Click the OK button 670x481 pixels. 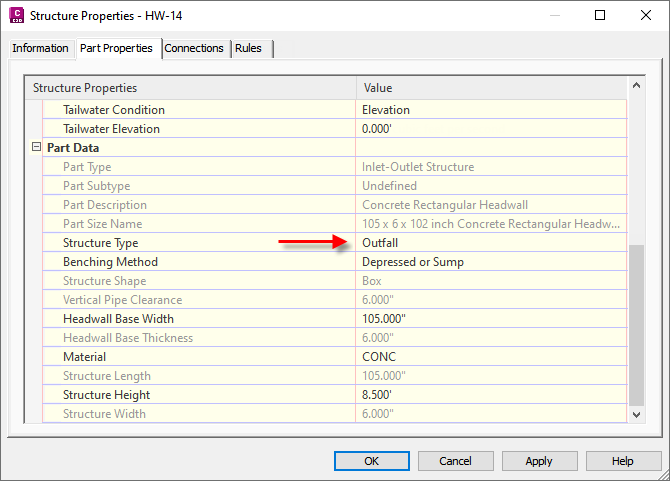[371, 461]
